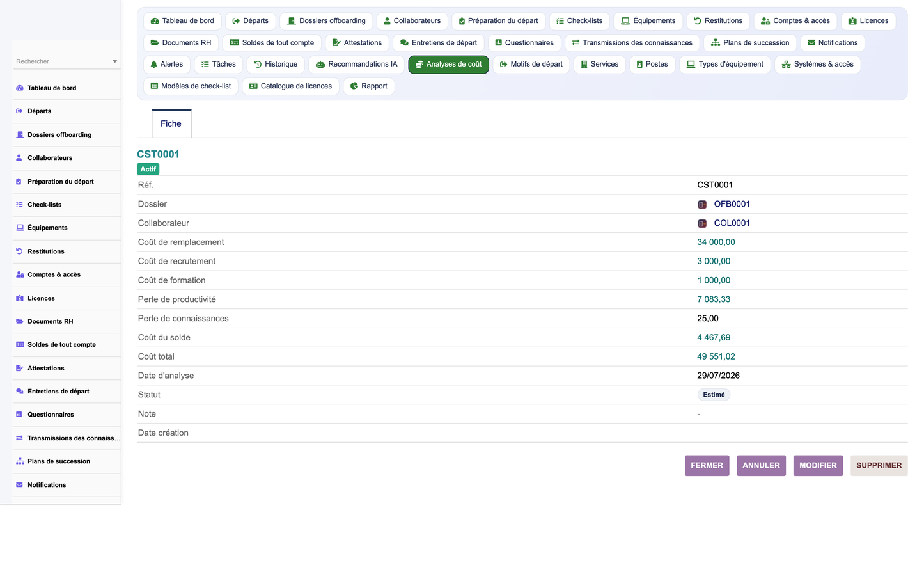Click the Coût de formation value 1 000,00

[x=714, y=281]
